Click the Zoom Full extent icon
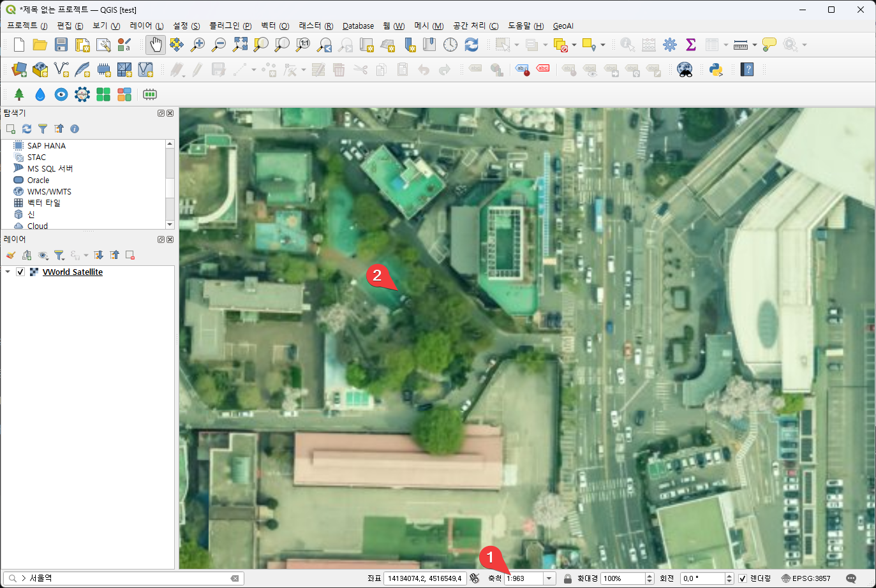This screenshot has height=588, width=876. [240, 45]
